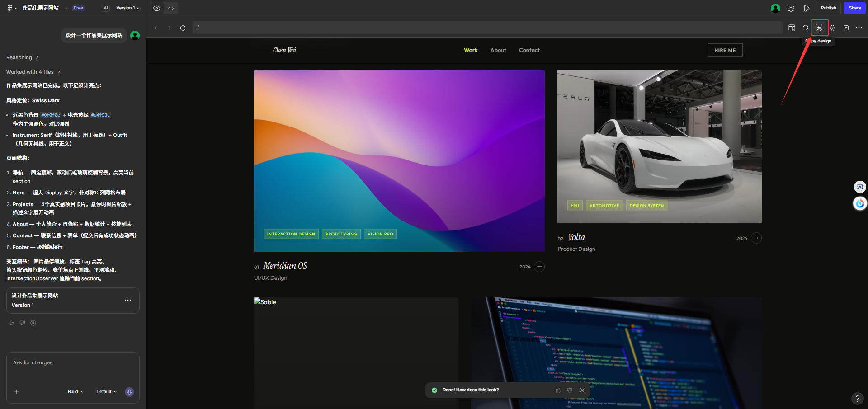Give thumbs down to chat response
Image resolution: width=868 pixels, height=409 pixels.
[22, 323]
